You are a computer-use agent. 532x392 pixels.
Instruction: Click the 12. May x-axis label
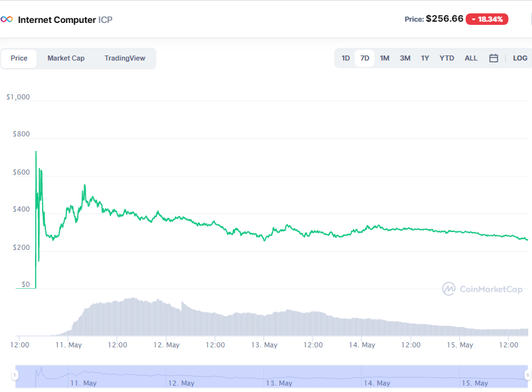click(166, 345)
